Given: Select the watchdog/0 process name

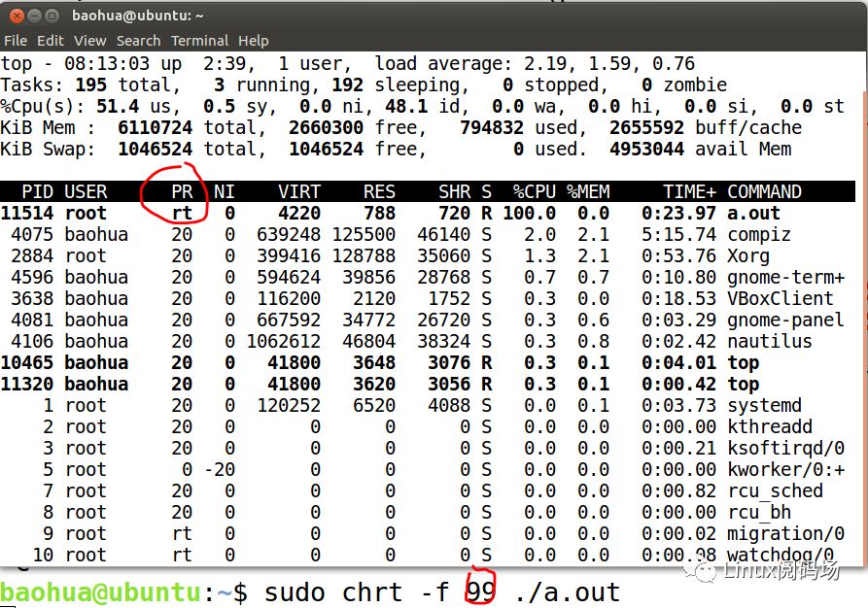Looking at the screenshot, I should click(x=781, y=555).
